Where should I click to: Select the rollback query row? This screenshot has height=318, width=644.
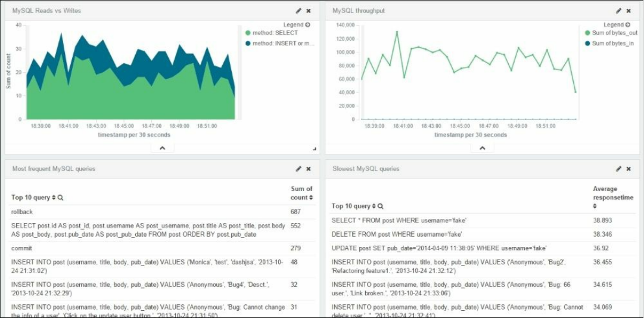tap(162, 212)
